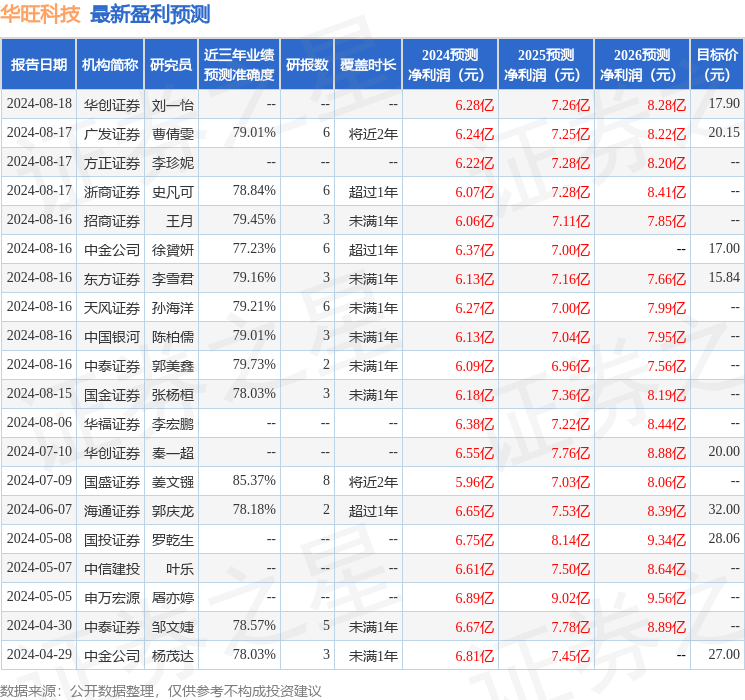The width and height of the screenshot is (745, 700).
Task: Select institution 海通证券
Action: 112,511
